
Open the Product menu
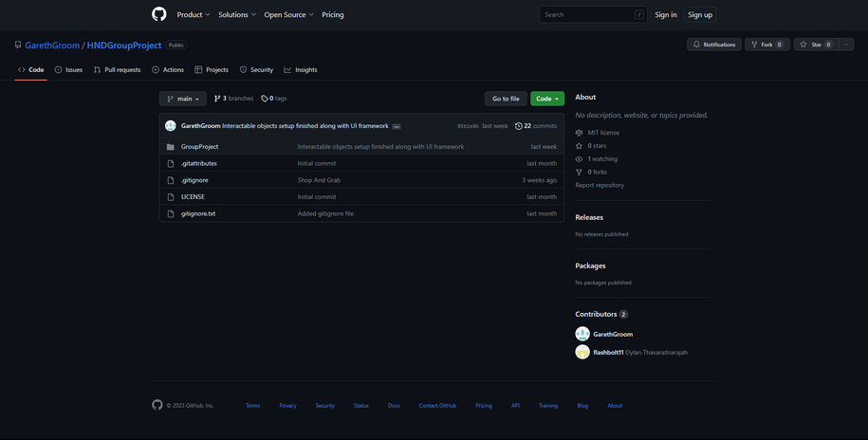pyautogui.click(x=194, y=15)
